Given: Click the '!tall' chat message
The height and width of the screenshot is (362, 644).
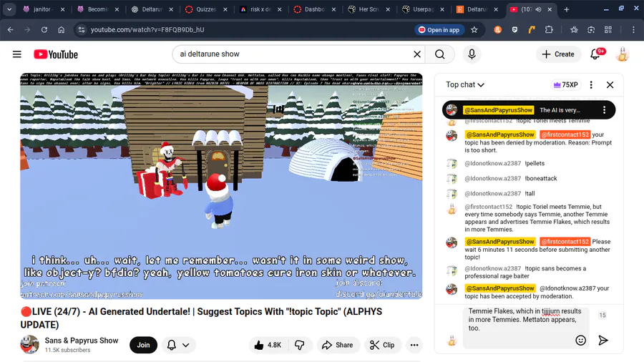Looking at the screenshot, I should coord(530,194).
